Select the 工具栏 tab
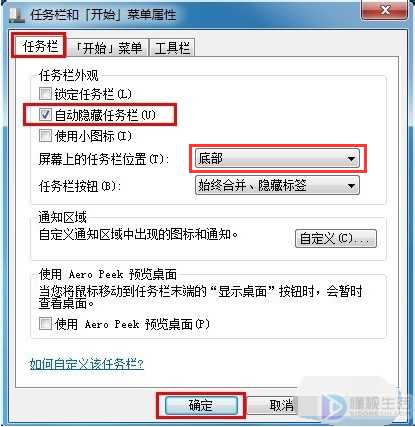 coord(172,48)
